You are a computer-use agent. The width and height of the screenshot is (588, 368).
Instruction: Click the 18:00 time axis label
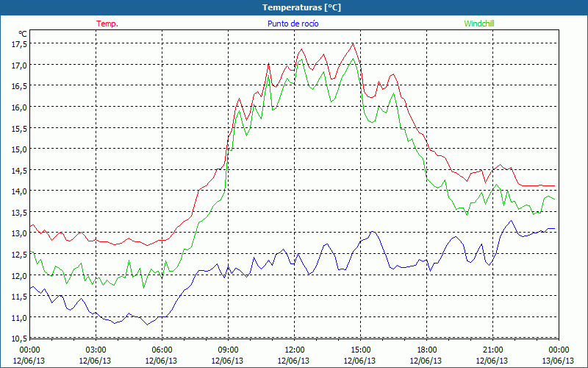pos(426,350)
